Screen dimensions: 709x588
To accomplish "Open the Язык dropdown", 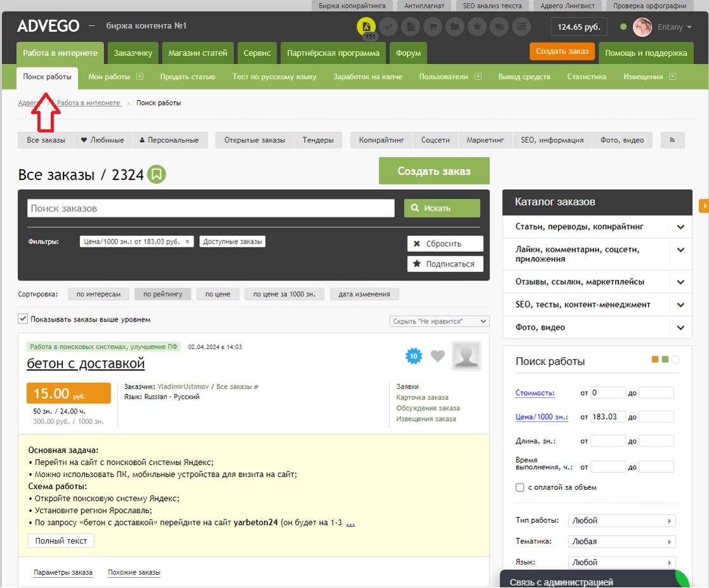I will coord(622,562).
